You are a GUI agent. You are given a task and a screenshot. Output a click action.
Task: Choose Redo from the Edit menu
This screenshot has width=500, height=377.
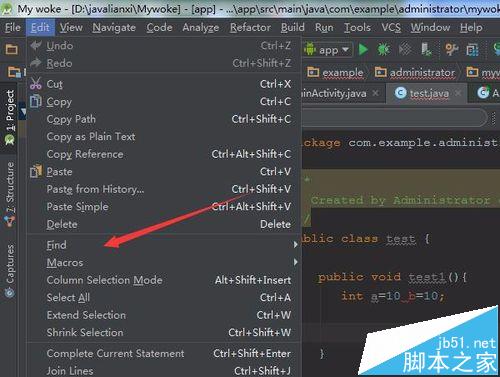click(163, 63)
